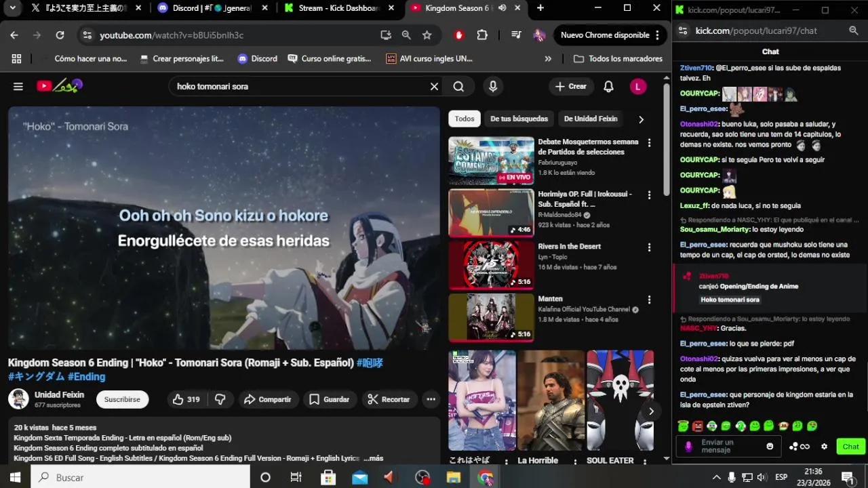Open the red hand ad-blocker extension
The height and width of the screenshot is (488, 868).
coord(459,35)
